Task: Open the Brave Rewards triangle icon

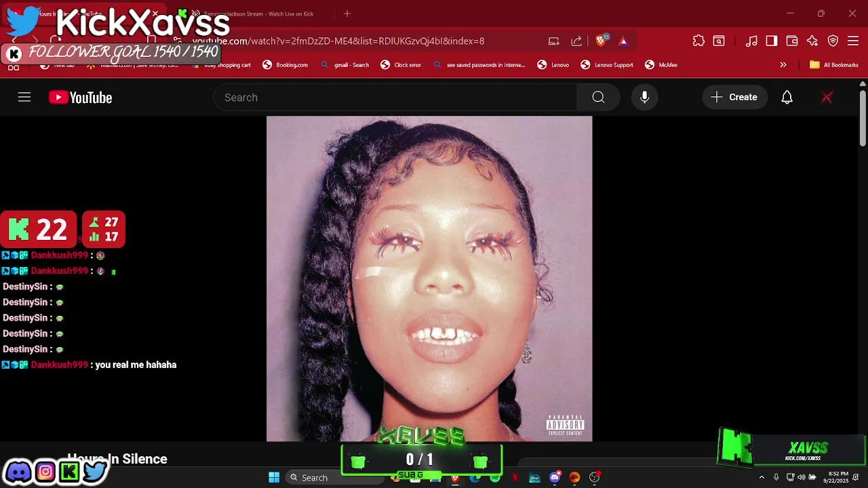Action: [x=623, y=41]
